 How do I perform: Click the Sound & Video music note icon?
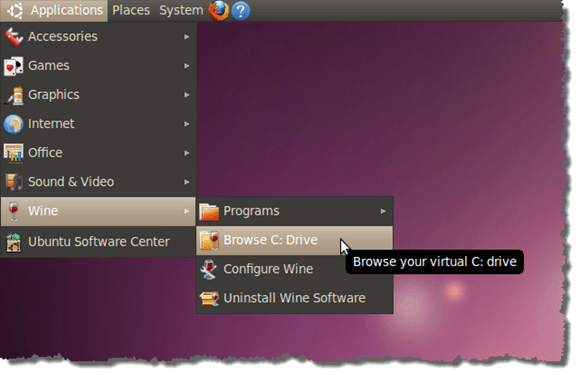pyautogui.click(x=14, y=182)
